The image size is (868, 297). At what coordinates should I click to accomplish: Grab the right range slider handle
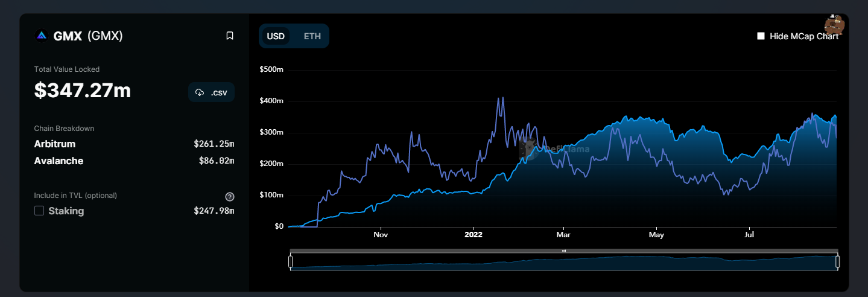tap(837, 262)
